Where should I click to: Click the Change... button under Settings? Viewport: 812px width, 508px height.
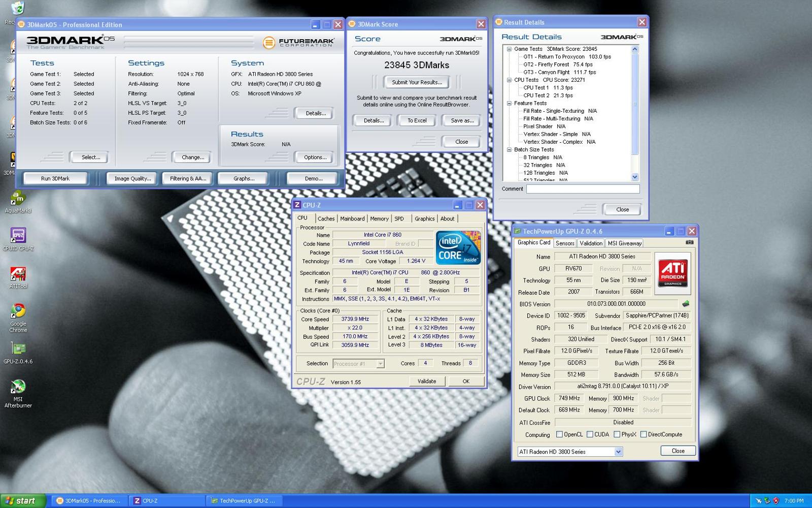point(193,157)
